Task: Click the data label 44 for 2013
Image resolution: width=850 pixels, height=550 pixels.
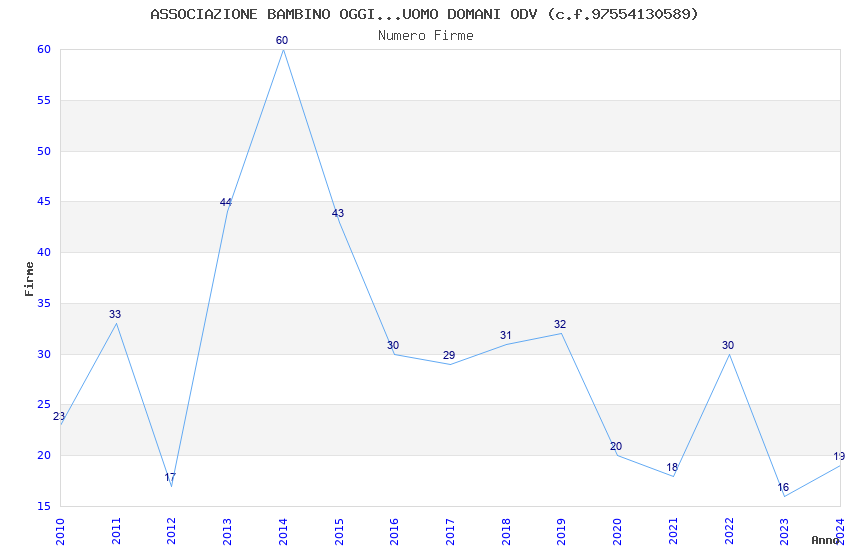Action: tap(226, 202)
